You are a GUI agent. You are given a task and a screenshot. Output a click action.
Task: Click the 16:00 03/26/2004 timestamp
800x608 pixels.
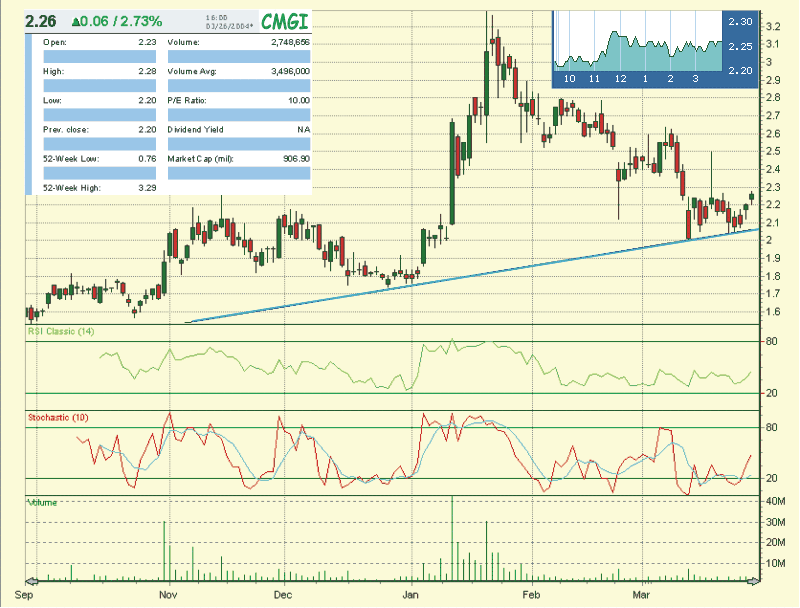coord(229,21)
